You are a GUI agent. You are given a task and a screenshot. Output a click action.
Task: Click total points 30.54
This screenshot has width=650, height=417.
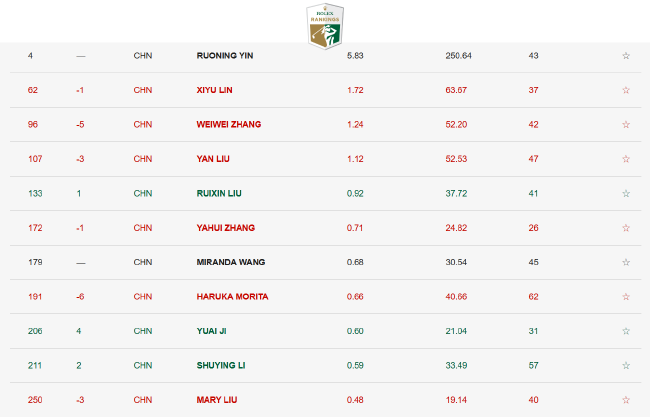point(456,262)
